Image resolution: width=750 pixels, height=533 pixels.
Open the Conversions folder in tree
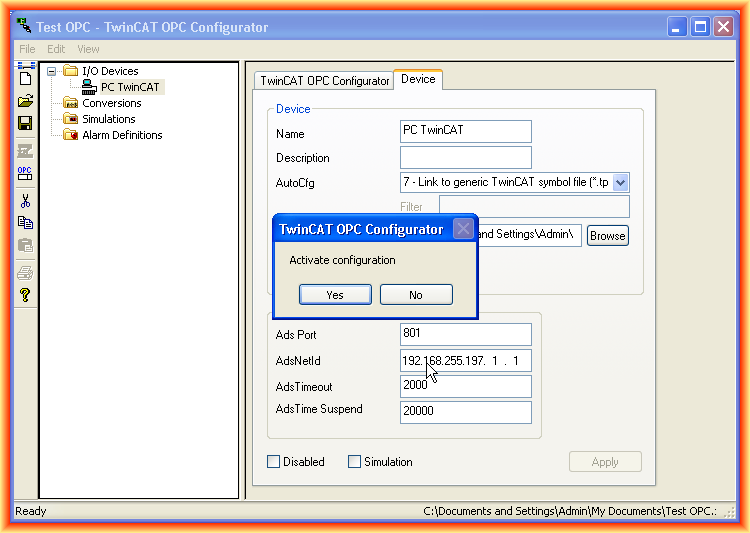111,103
